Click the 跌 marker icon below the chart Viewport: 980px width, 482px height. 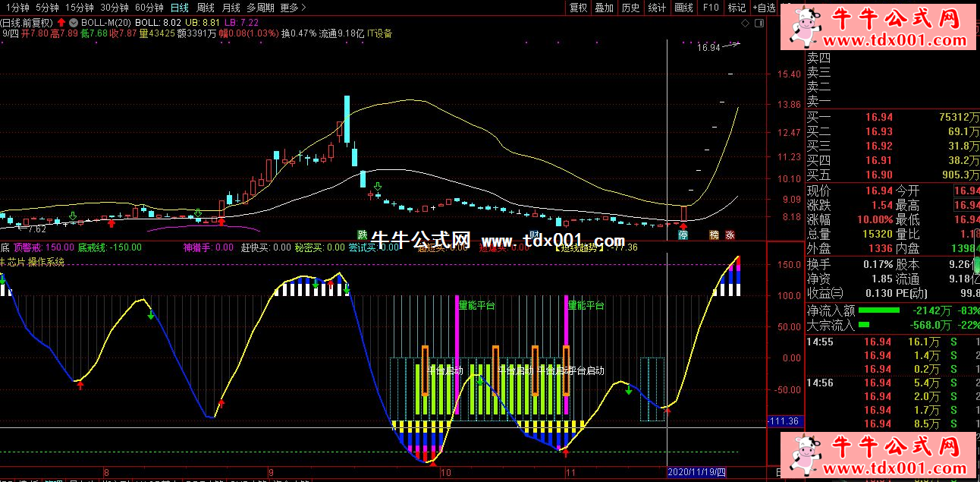(363, 235)
